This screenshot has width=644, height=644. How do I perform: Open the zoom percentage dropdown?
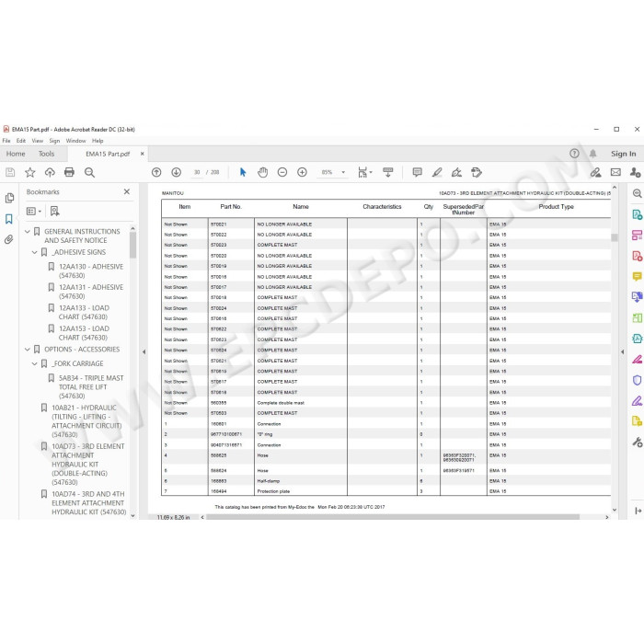[x=343, y=173]
